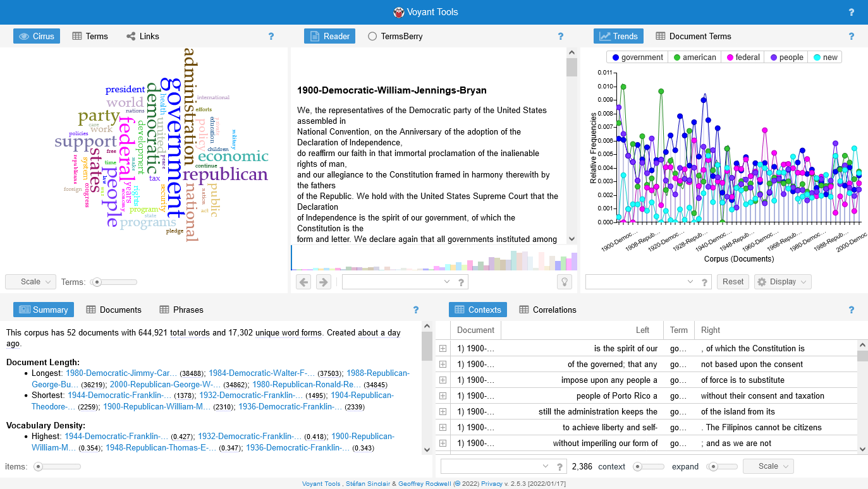
Task: Expand Contexts row 'people of Porto Rico a'
Action: point(443,395)
